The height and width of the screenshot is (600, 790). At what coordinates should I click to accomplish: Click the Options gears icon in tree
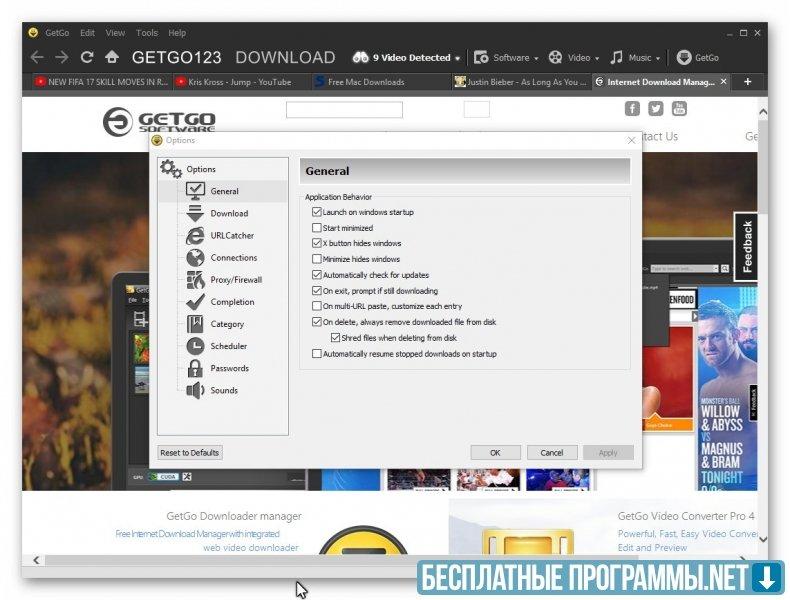171,169
